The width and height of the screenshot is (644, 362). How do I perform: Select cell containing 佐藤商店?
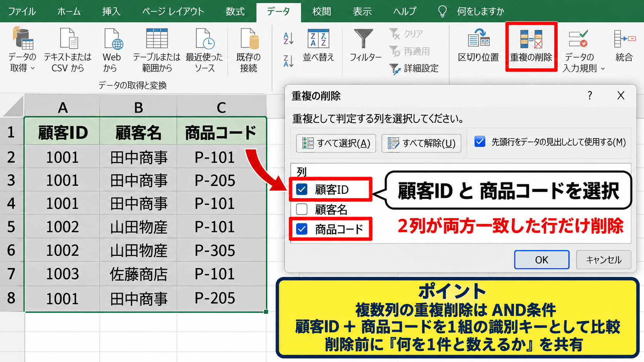pyautogui.click(x=138, y=274)
